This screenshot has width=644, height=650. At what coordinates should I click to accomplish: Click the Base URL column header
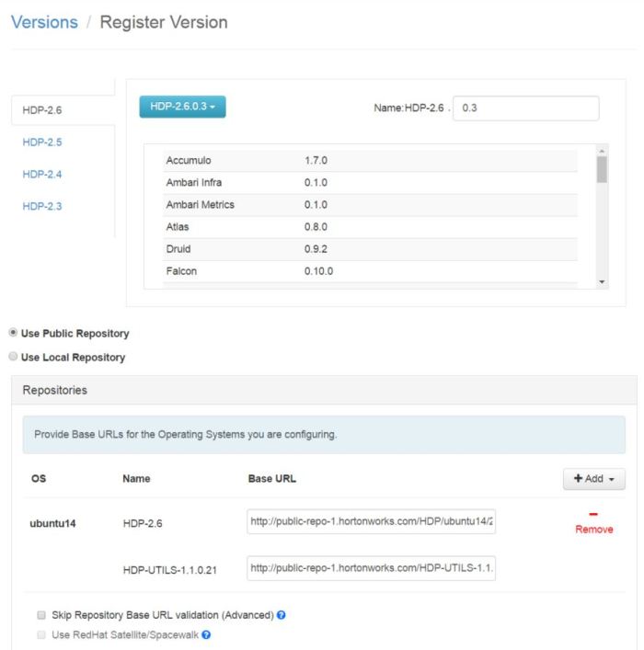coord(272,479)
